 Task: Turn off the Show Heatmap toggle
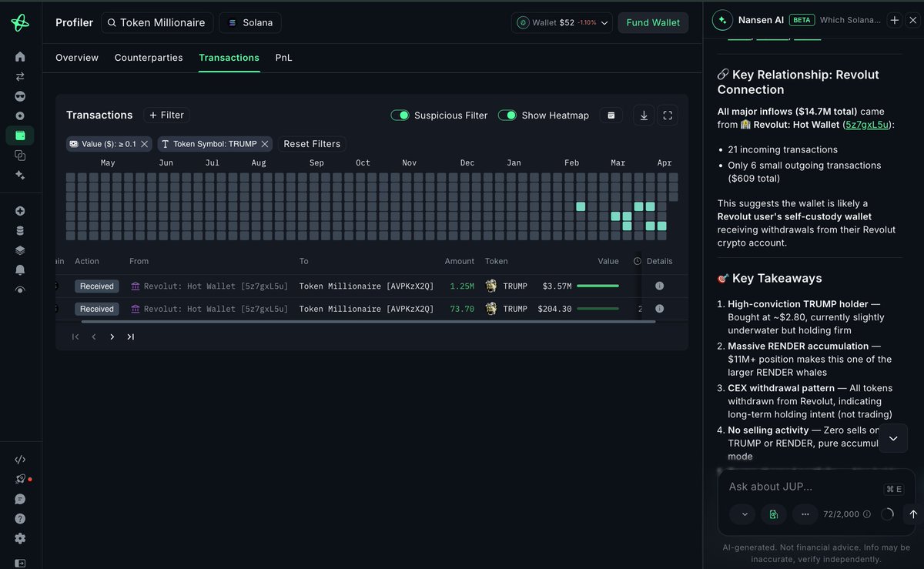click(507, 115)
